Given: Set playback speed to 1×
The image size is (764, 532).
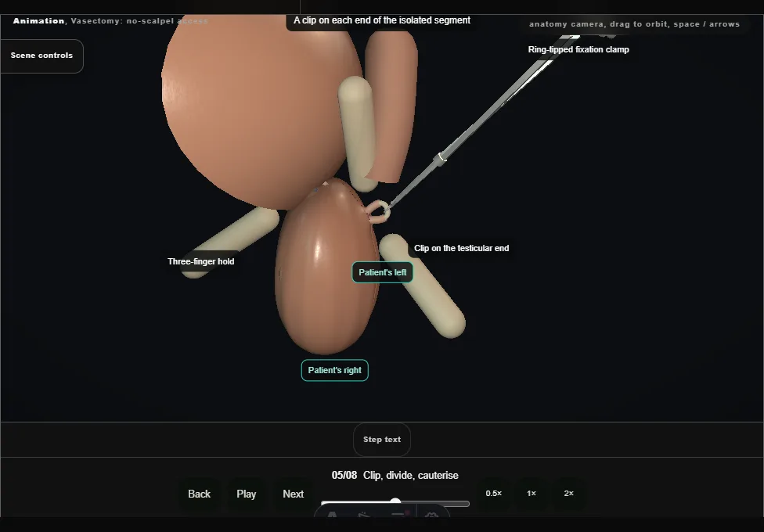Looking at the screenshot, I should (532, 494).
